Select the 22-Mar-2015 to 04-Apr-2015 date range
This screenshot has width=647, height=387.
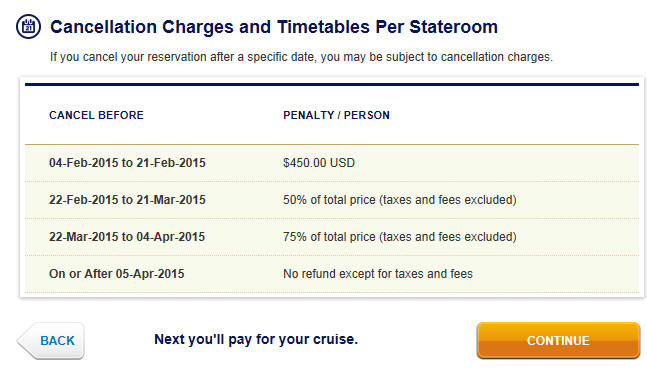[x=127, y=237]
